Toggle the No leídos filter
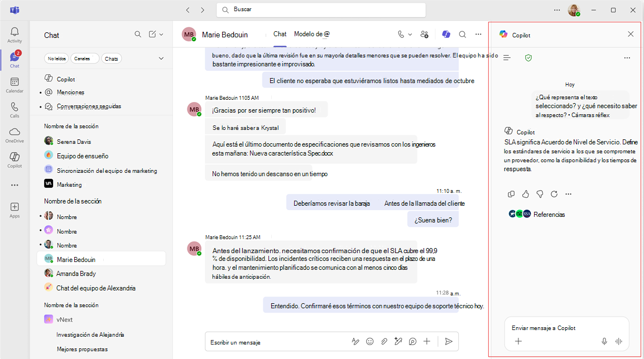Screen dimensions: 644x359 [x=57, y=59]
